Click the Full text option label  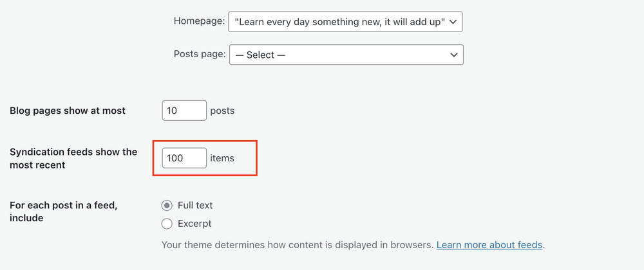(x=195, y=206)
